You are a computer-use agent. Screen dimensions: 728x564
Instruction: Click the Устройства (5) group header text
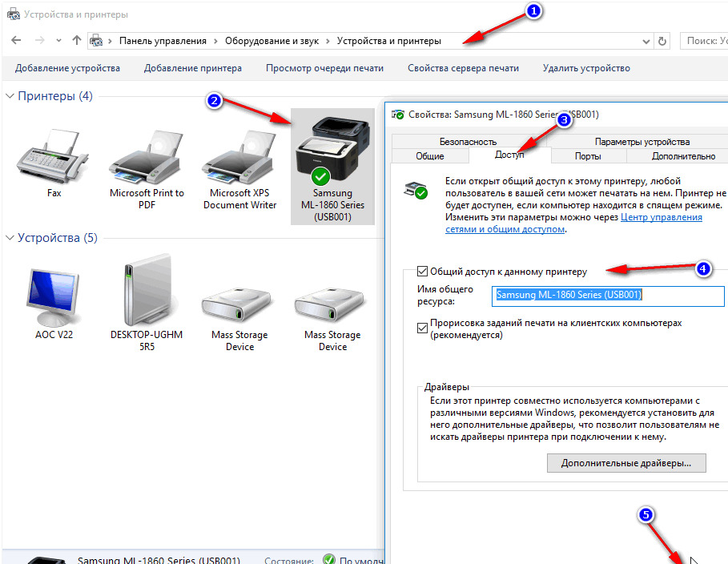pyautogui.click(x=58, y=237)
